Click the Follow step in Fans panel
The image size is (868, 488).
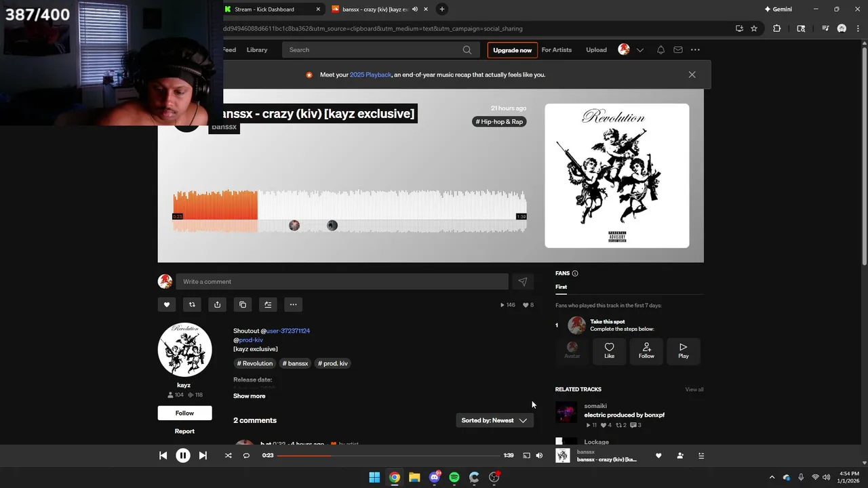click(x=646, y=350)
